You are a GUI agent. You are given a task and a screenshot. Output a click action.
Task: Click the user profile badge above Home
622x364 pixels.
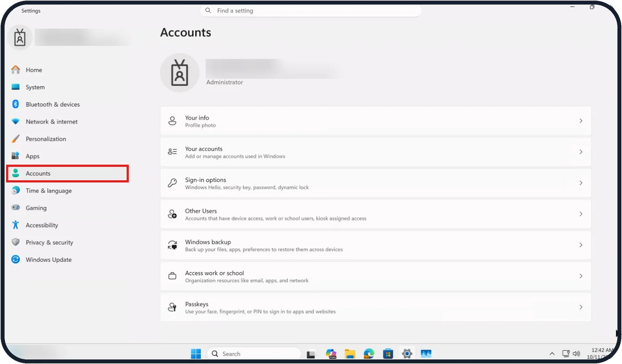(x=20, y=38)
